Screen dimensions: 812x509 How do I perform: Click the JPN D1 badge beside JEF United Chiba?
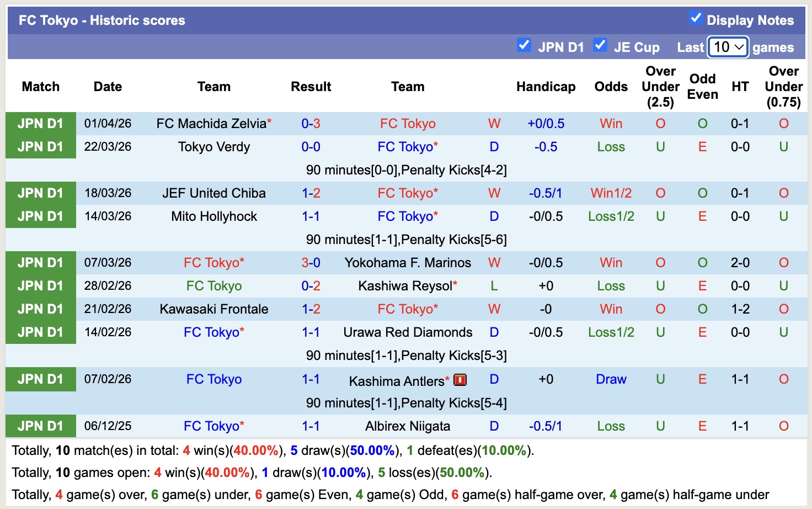(x=40, y=193)
